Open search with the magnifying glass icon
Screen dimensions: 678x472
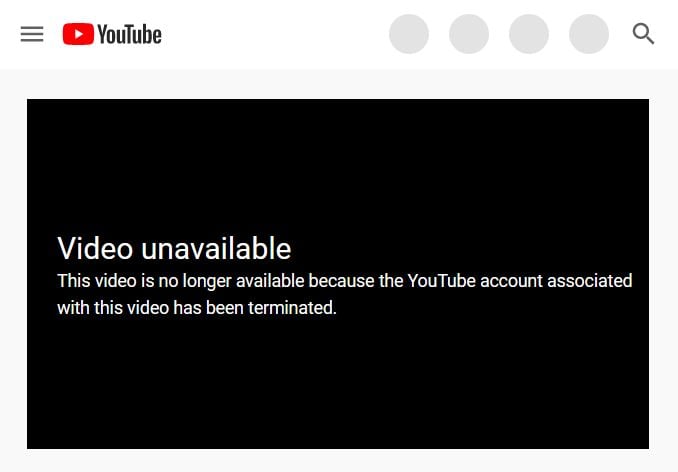click(643, 34)
